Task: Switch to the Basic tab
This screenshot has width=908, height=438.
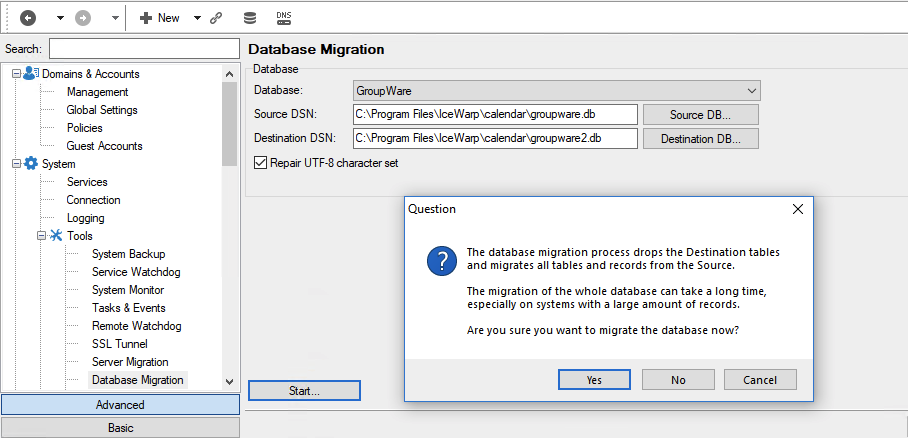Action: coord(120,428)
